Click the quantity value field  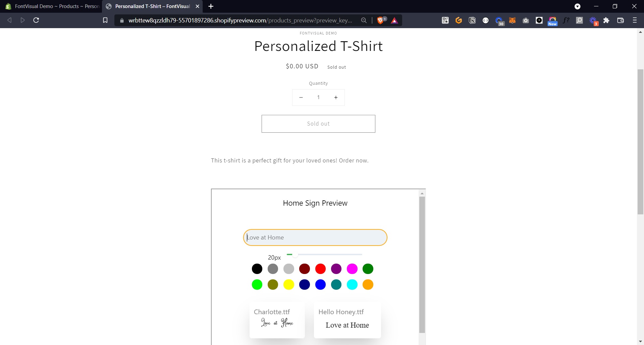pos(318,97)
